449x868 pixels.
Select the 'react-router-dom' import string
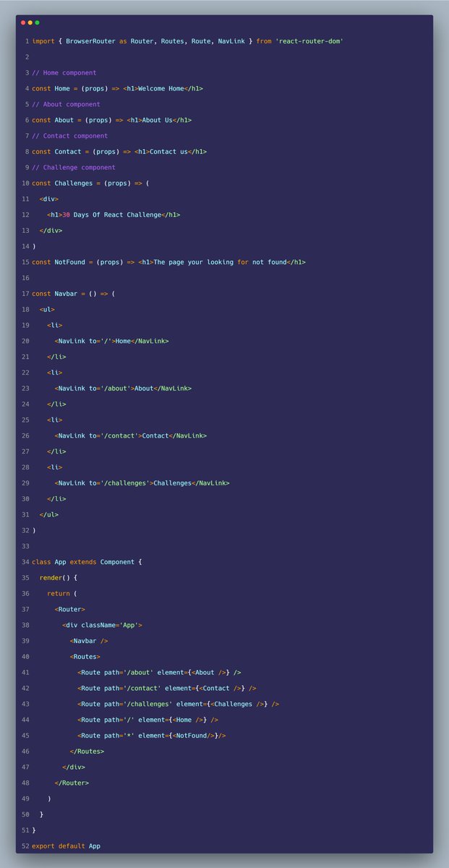tap(309, 41)
